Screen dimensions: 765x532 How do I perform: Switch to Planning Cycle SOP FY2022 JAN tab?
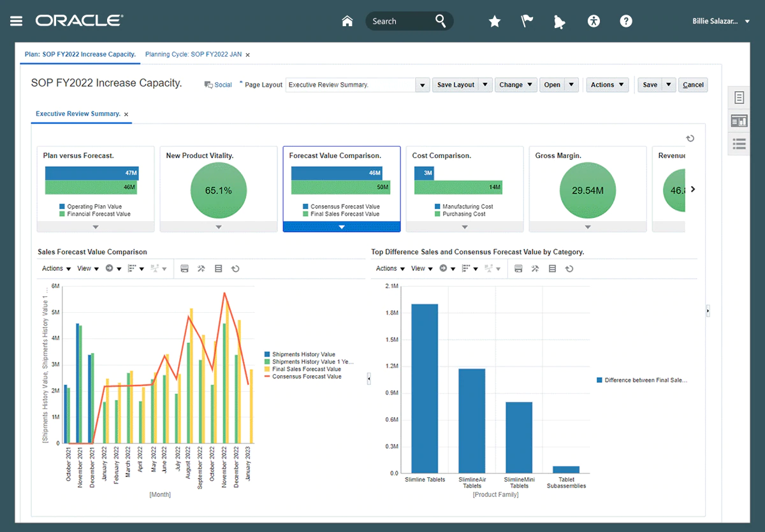193,54
